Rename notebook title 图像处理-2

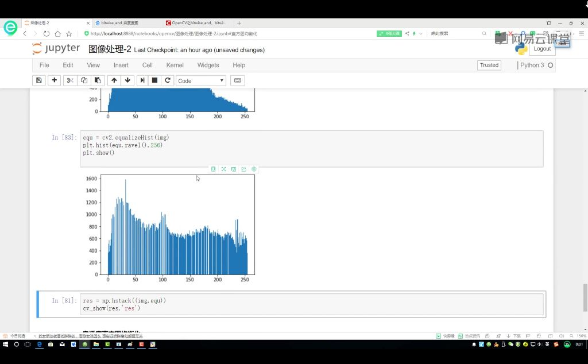[x=110, y=49]
